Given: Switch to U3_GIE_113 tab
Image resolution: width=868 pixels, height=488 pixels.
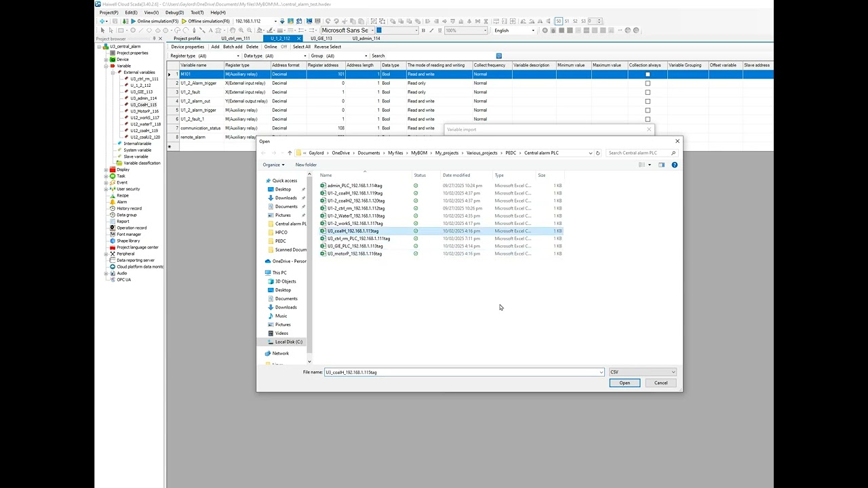Looking at the screenshot, I should click(321, 39).
